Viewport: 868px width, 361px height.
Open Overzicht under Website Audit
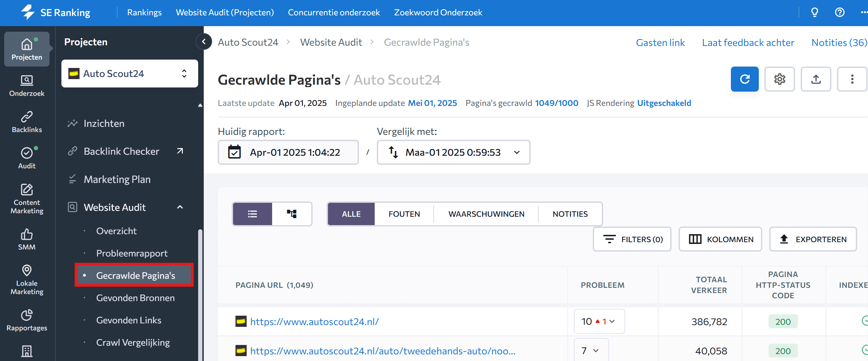coord(116,231)
